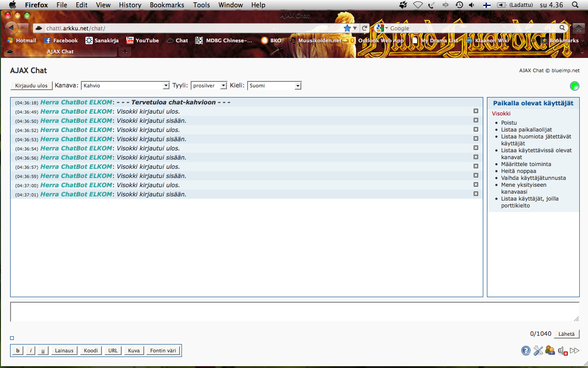Image resolution: width=588 pixels, height=368 pixels.
Task: Remove the 04:36:53 message
Action: (x=476, y=138)
